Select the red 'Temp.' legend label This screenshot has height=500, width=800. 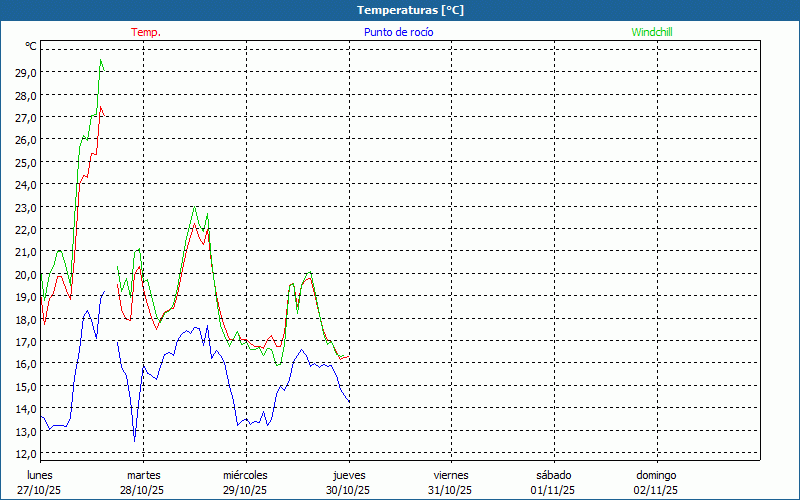coord(146,32)
